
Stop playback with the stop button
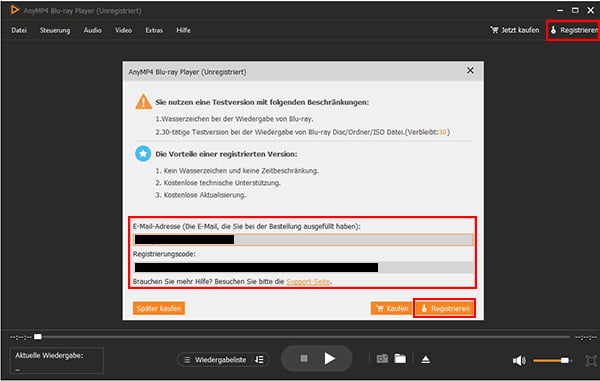pos(304,358)
